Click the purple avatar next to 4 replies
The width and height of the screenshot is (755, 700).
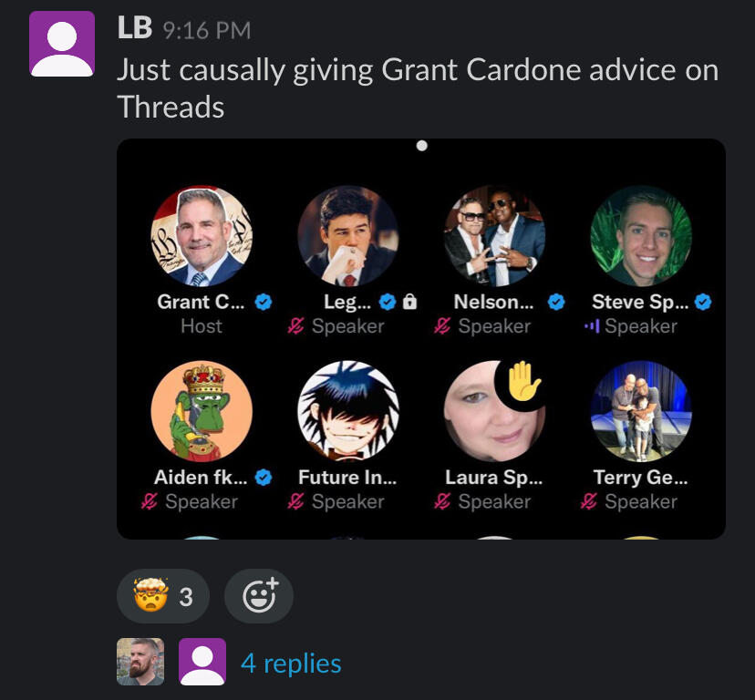click(x=202, y=662)
